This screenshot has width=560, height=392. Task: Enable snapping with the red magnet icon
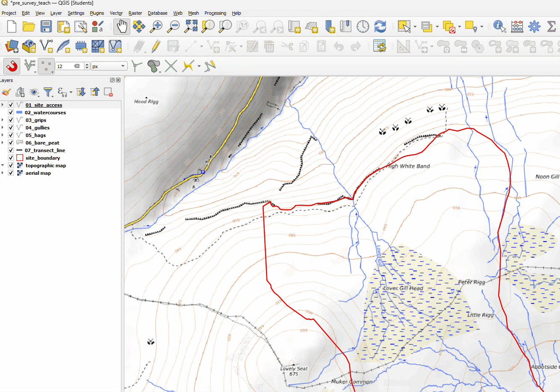[x=12, y=66]
